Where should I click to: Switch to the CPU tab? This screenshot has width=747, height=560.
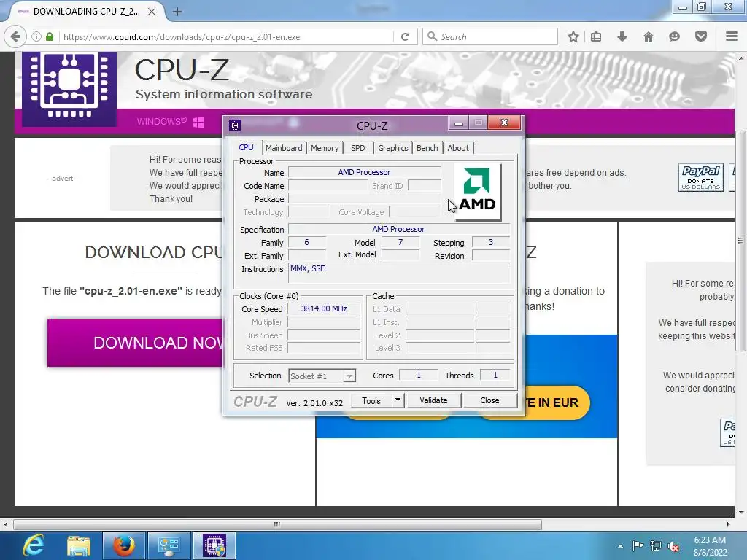click(x=246, y=147)
